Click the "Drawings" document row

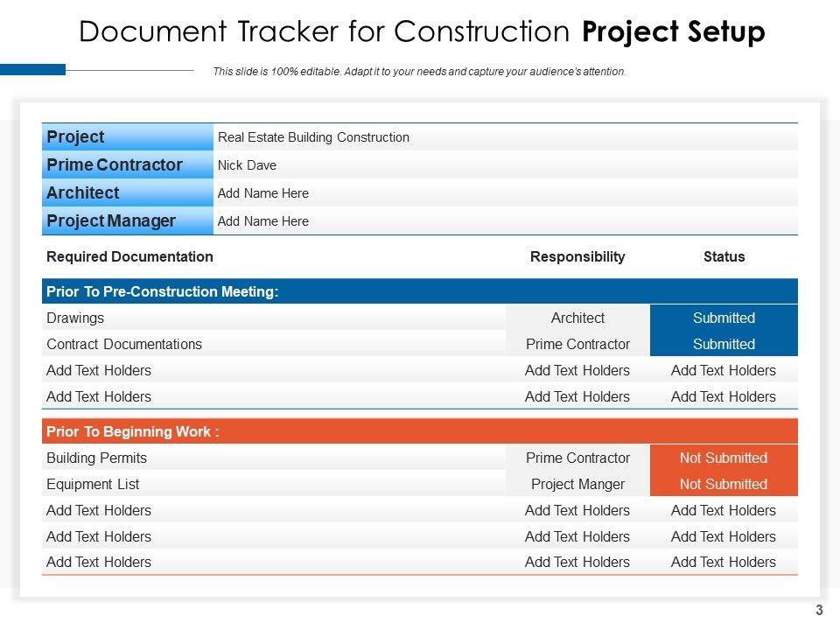75,318
